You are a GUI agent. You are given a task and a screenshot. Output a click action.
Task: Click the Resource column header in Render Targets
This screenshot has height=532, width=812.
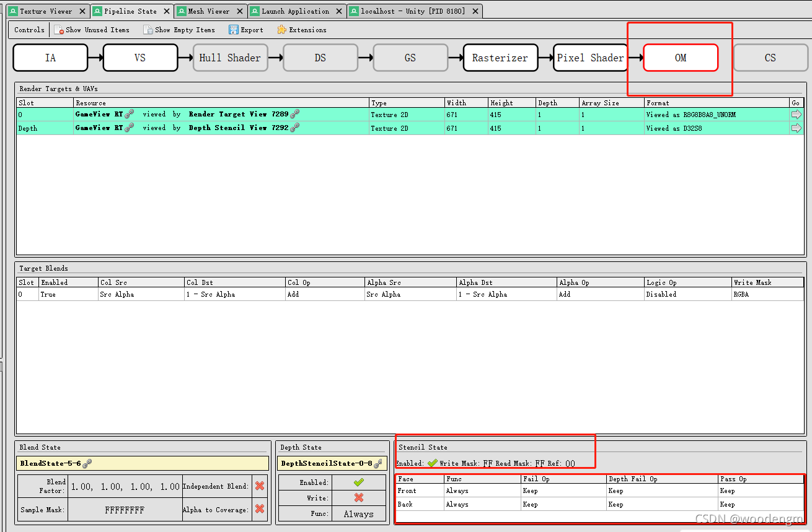point(221,103)
